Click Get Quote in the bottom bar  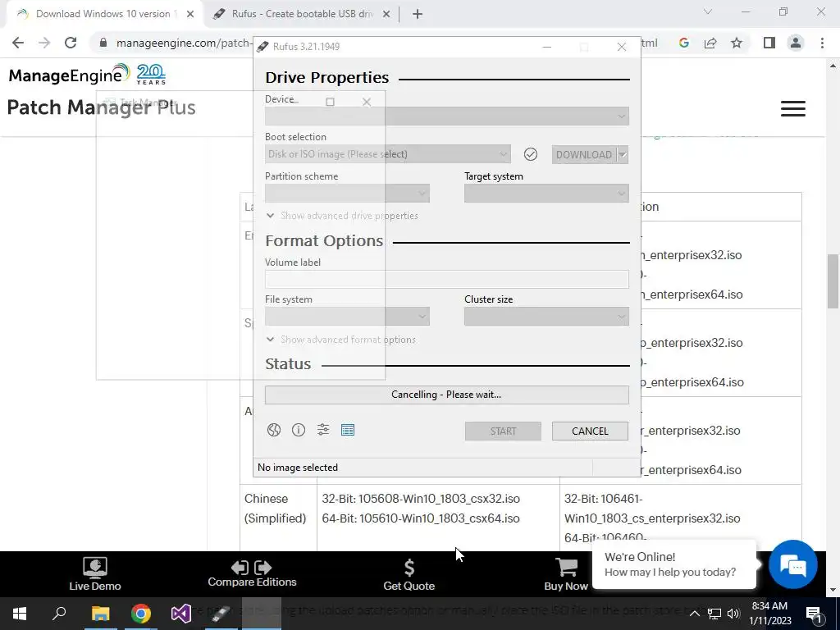pyautogui.click(x=409, y=574)
